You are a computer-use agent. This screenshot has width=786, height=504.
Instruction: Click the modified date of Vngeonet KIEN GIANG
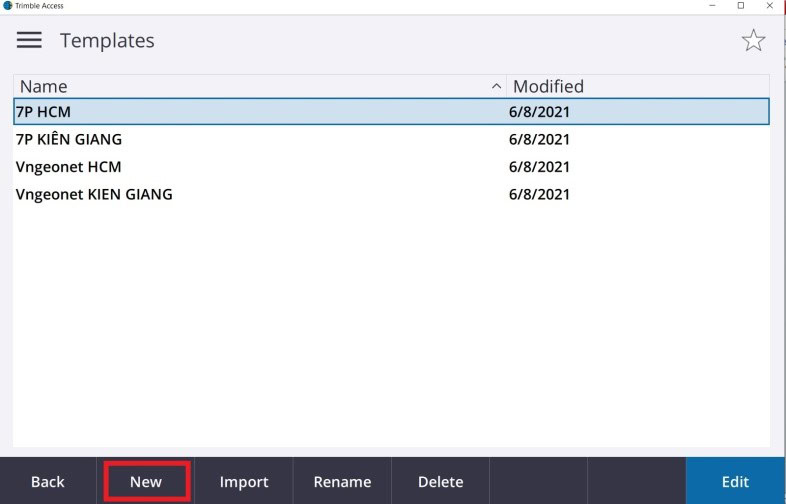pos(539,195)
